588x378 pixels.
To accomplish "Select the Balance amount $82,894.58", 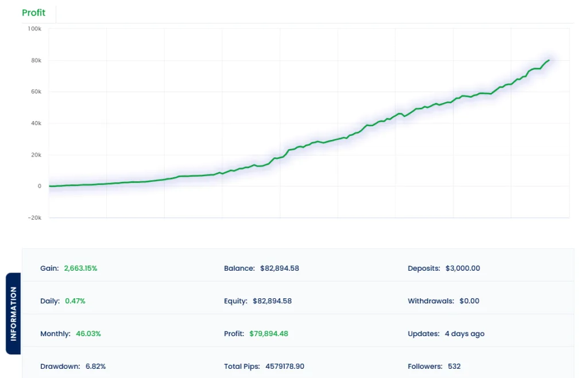I will coord(279,268).
